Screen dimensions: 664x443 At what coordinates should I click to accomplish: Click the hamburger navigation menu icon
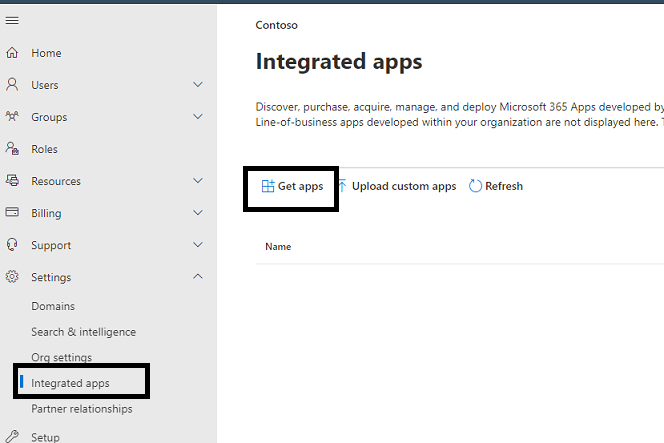tap(12, 20)
